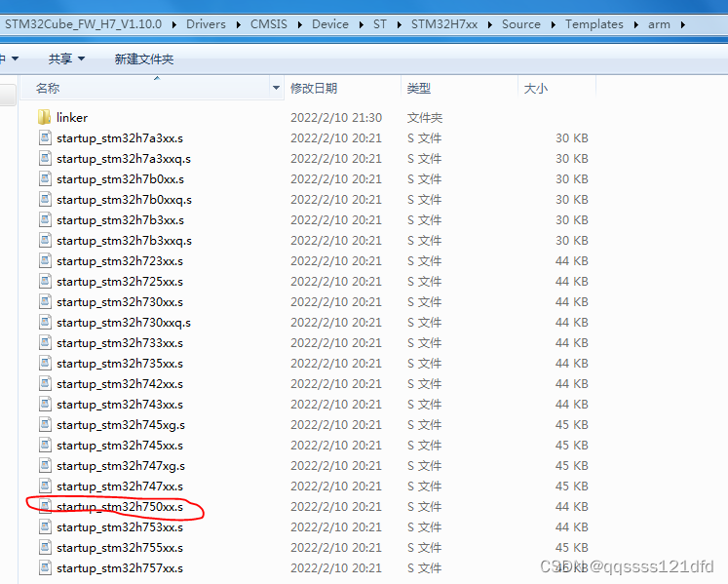This screenshot has height=584, width=728.
Task: Click folder name linker
Action: (72, 118)
